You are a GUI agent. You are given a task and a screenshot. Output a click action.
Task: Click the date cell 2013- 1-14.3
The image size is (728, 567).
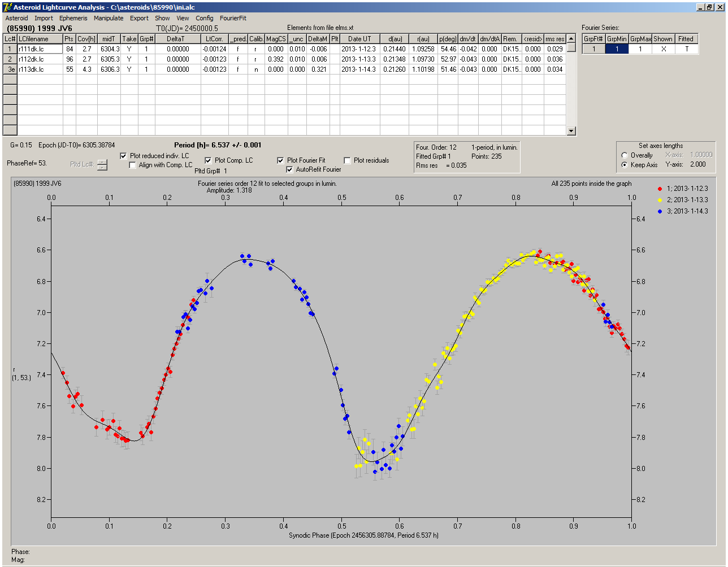(359, 69)
